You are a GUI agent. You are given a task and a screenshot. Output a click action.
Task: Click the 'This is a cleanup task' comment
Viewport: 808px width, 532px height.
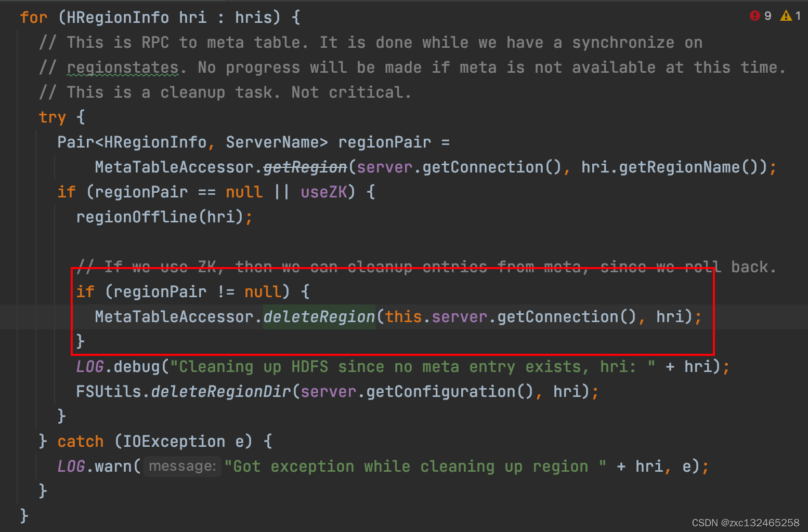(x=225, y=92)
